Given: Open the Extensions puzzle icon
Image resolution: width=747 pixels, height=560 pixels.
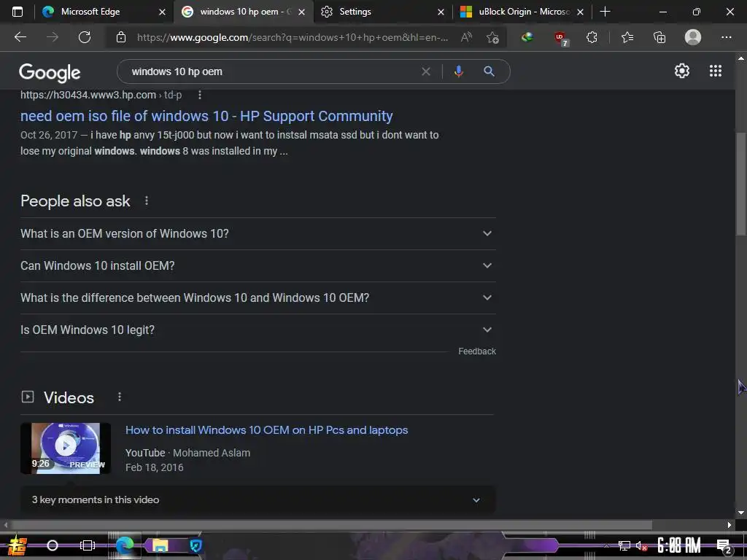Looking at the screenshot, I should (592, 37).
